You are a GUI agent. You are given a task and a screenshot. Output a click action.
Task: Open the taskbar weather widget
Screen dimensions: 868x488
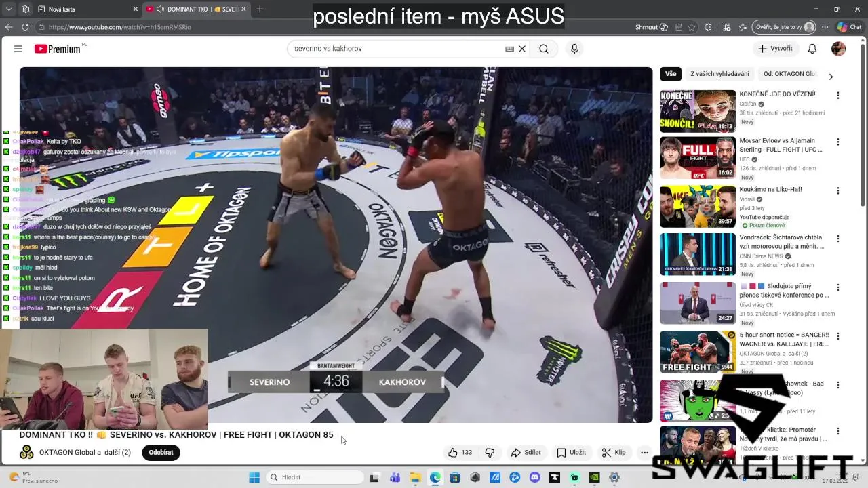coord(34,477)
